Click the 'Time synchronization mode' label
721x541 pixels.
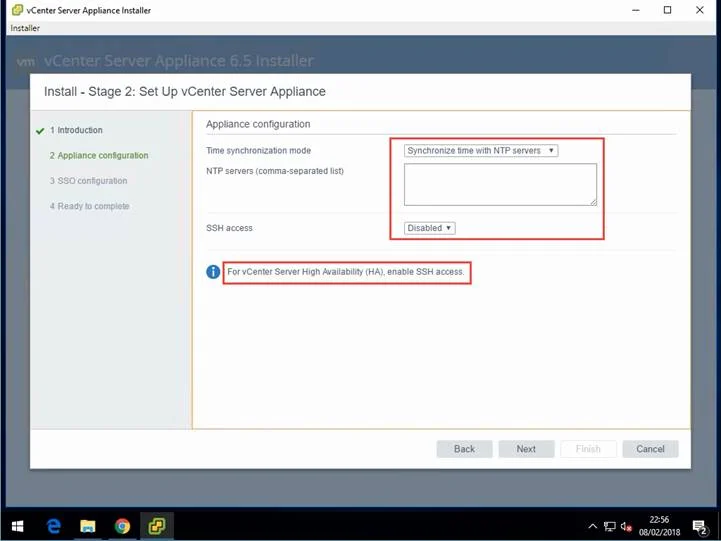pyautogui.click(x=258, y=151)
